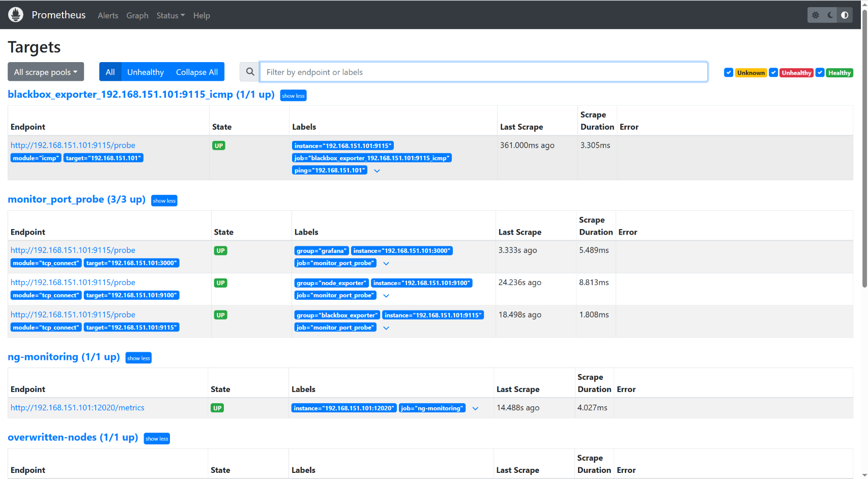Switch to dark theme moon icon
Screen dimensions: 868x479
(x=830, y=15)
